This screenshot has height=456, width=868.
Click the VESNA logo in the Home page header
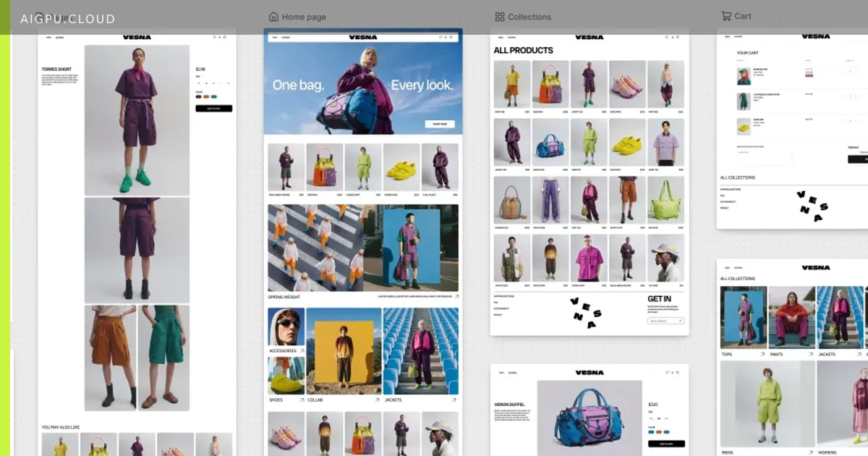363,37
